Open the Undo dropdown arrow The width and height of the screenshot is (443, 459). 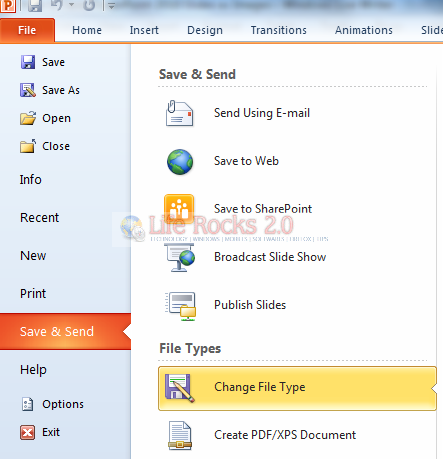(71, 5)
